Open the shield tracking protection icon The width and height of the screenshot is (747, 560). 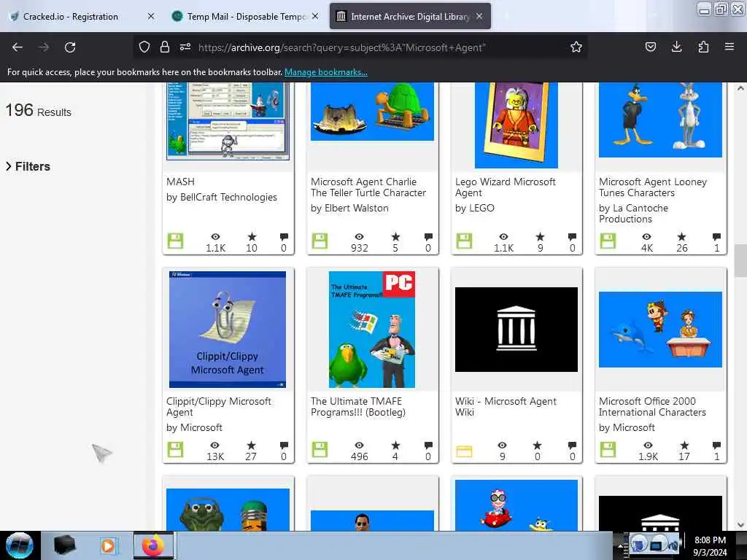(144, 47)
